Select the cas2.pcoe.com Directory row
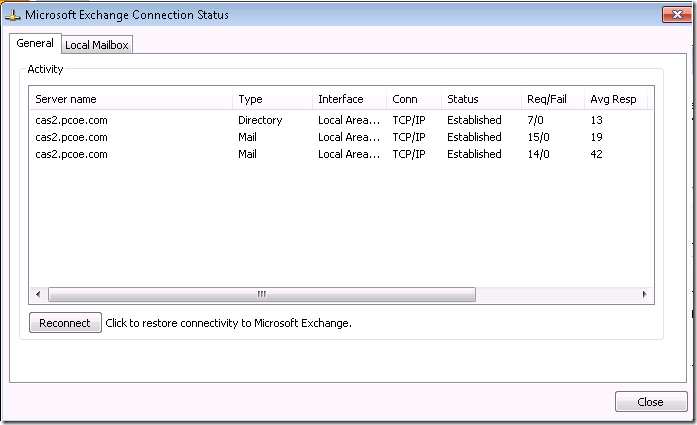Screen dimensions: 697x425 (x=341, y=120)
